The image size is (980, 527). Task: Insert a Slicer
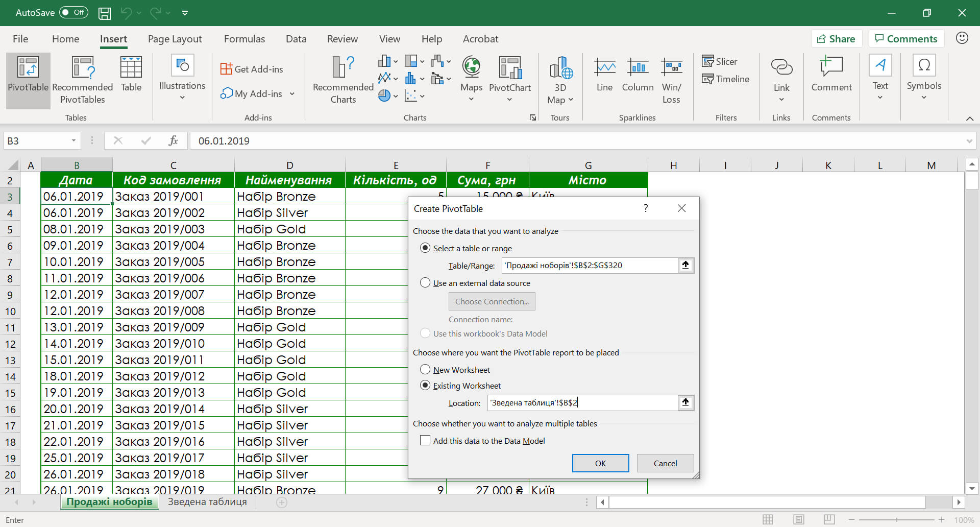720,61
